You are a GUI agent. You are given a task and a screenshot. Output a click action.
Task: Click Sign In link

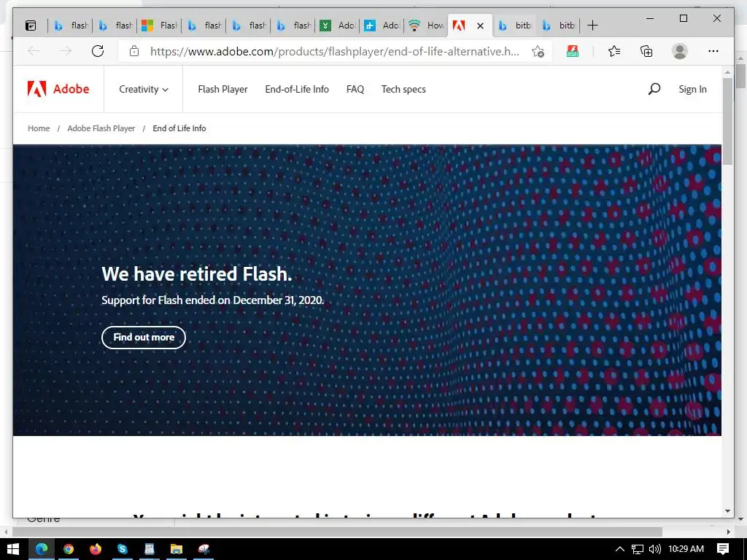[692, 90]
